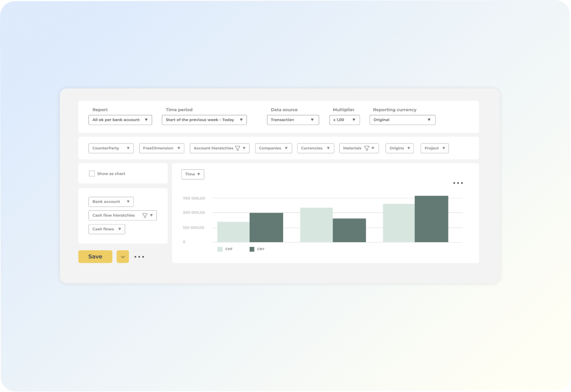Screen dimensions: 571x392
Task: Click the Cash flow hierarchies funnel icon
Action: pyautogui.click(x=145, y=215)
